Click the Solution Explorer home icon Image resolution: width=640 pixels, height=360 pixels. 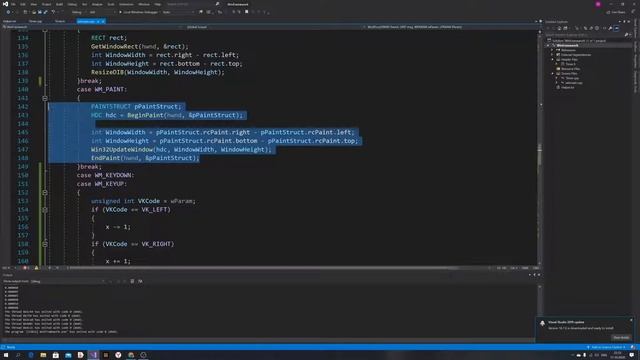coord(560,28)
